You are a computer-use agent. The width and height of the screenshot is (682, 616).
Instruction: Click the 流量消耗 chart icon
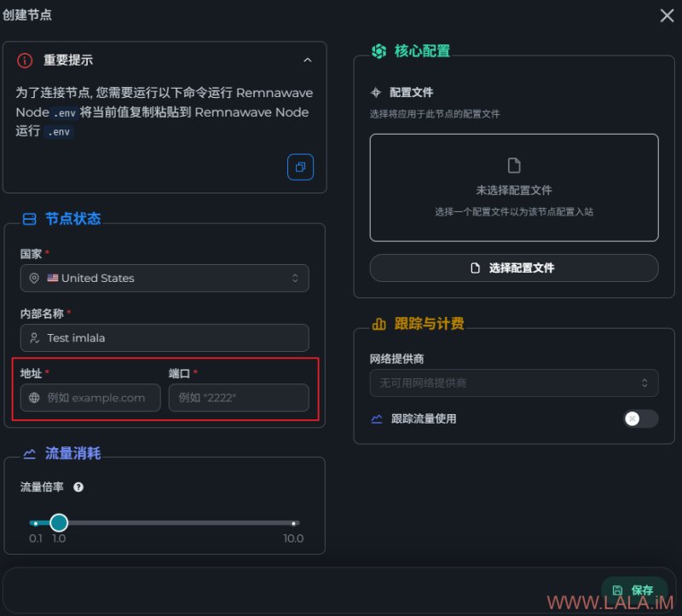coord(29,453)
